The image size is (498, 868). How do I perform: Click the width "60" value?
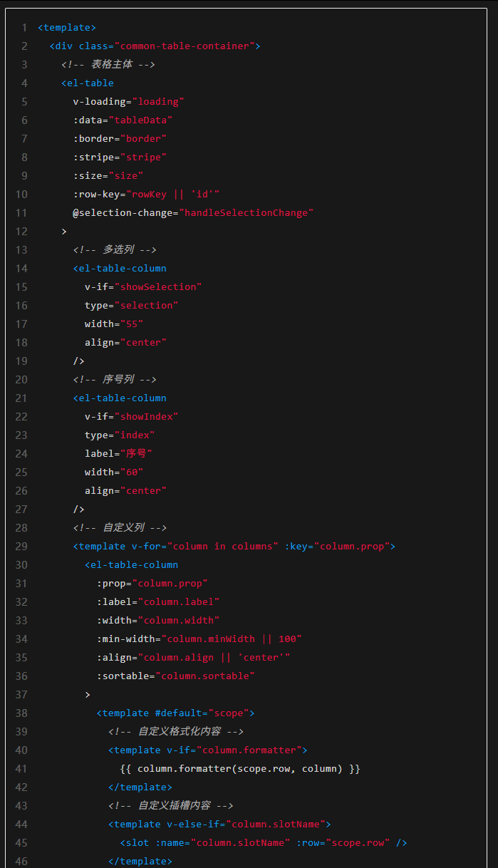[131, 472]
